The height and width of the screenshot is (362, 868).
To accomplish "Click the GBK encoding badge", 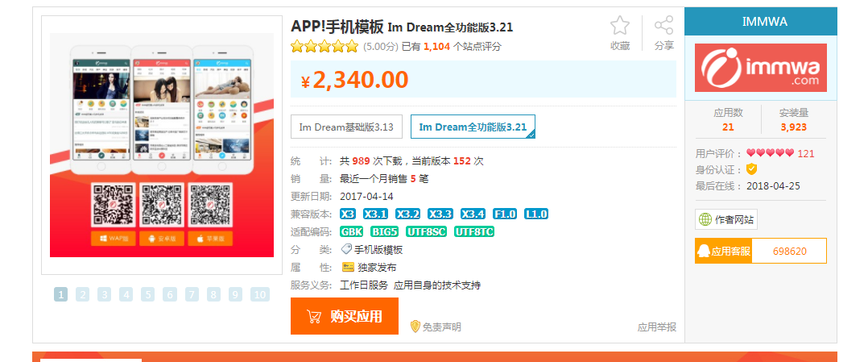I will [x=352, y=231].
